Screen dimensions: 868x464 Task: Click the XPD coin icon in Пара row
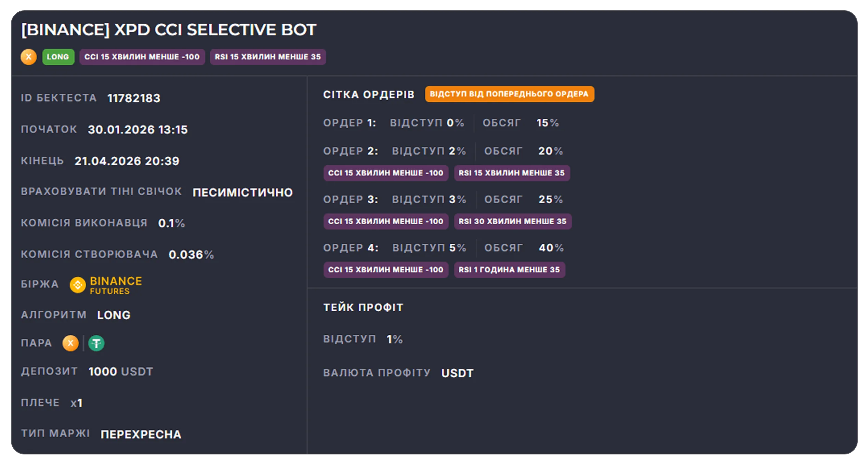[70, 343]
